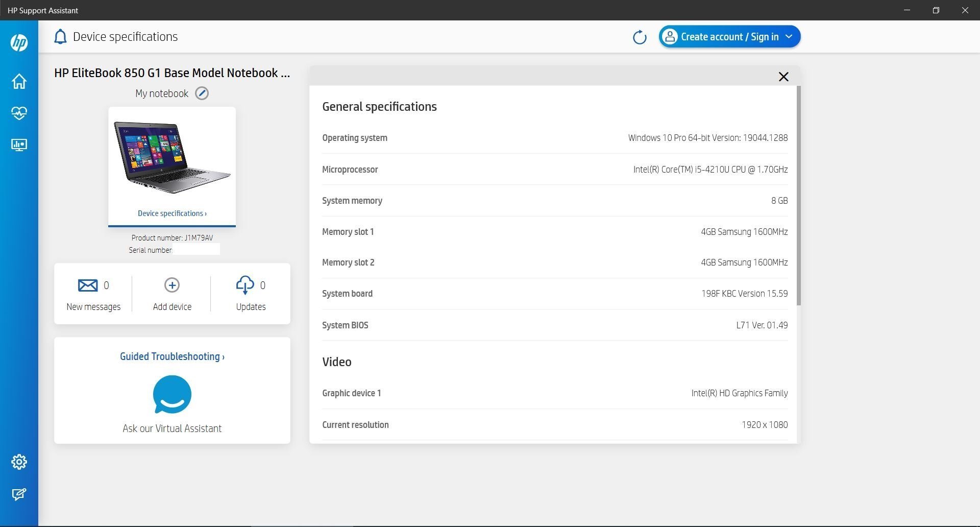The width and height of the screenshot is (980, 527).
Task: Click the Ask our Virtual Assistant chat bubble
Action: point(172,395)
